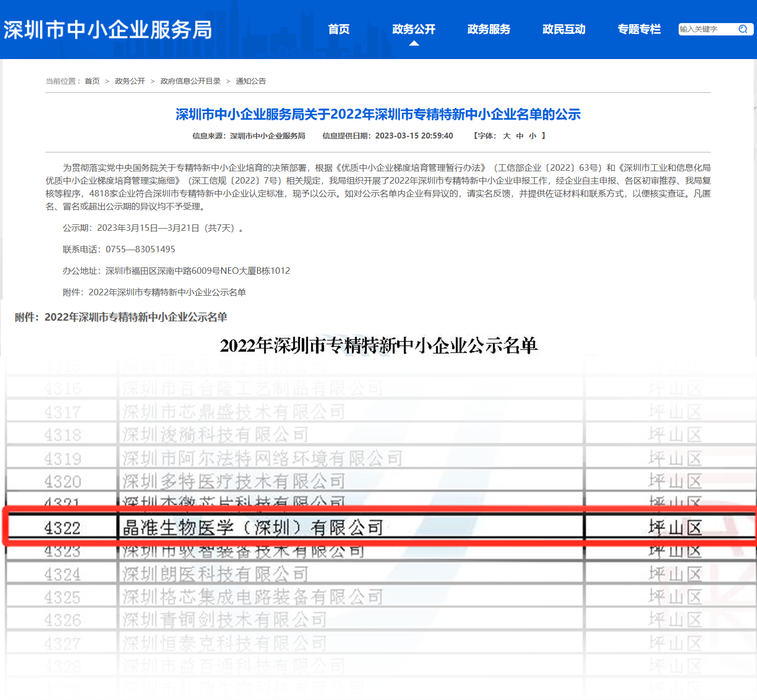Open the 首页 navigation menu item
Image resolution: width=757 pixels, height=700 pixels.
pos(339,29)
